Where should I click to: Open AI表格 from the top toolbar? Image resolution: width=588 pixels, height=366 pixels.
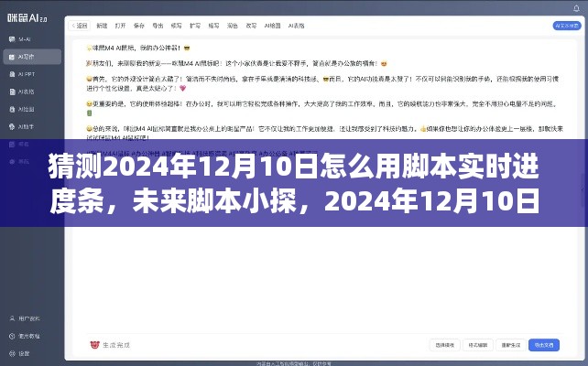296,26
